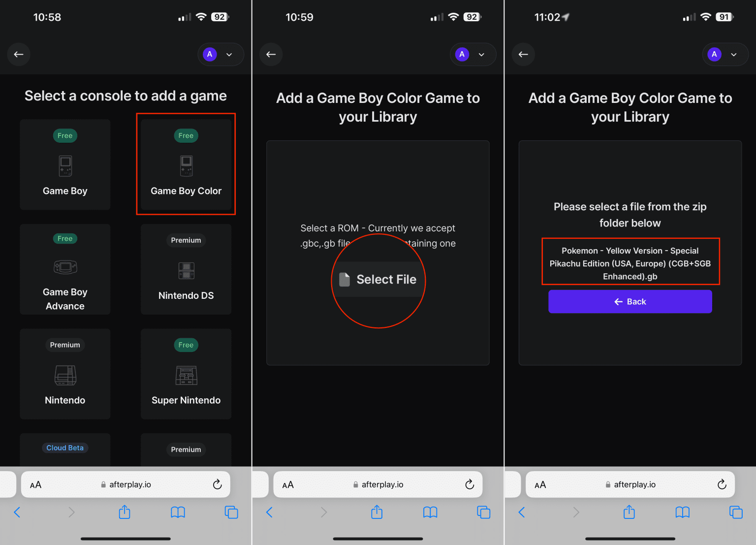The height and width of the screenshot is (545, 756).
Task: Open the Super Nintendo console
Action: [186, 374]
